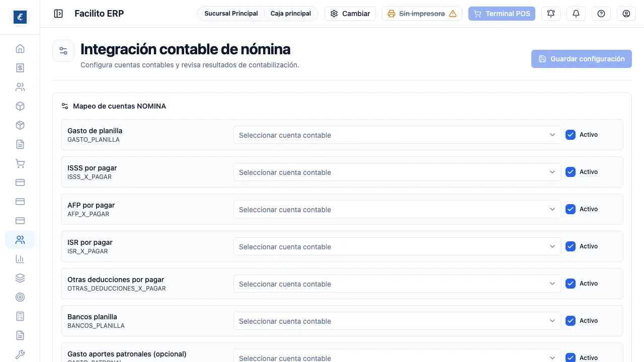Image resolution: width=644 pixels, height=362 pixels.
Task: Uncheck Activo for Otras deducciones por pagar
Action: [x=571, y=284]
